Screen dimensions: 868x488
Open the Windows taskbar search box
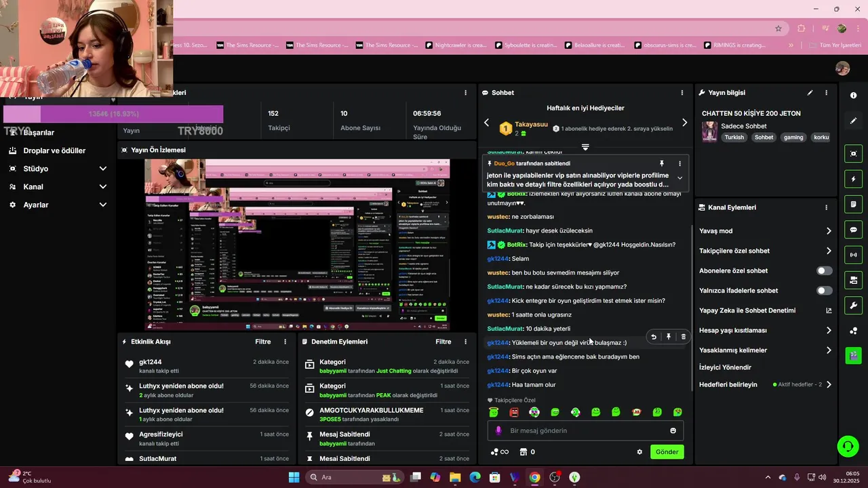tap(354, 477)
